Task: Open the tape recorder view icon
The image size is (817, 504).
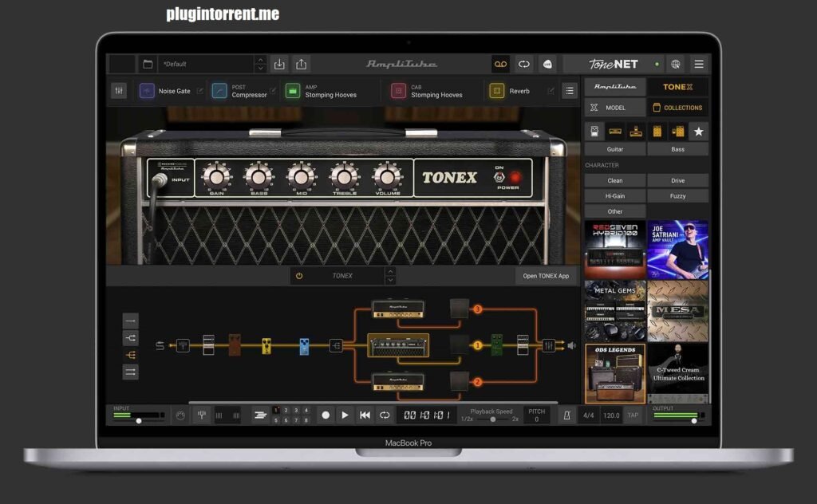Action: (500, 64)
